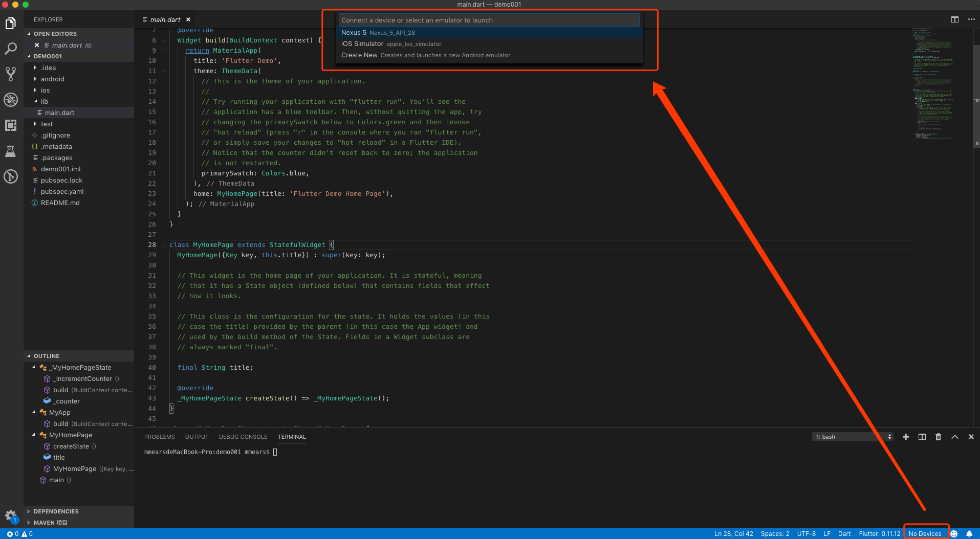Close the terminal panel
Screen dimensions: 980x539
pyautogui.click(x=971, y=437)
